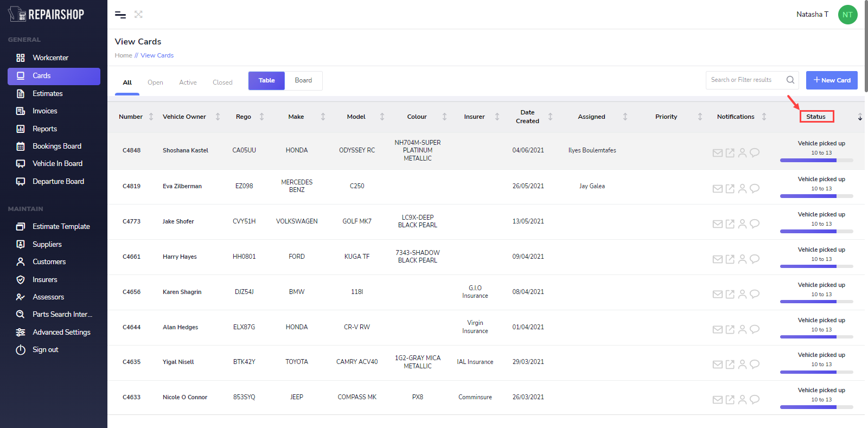Image resolution: width=868 pixels, height=428 pixels.
Task: Show only Open cards tab
Action: coord(155,82)
